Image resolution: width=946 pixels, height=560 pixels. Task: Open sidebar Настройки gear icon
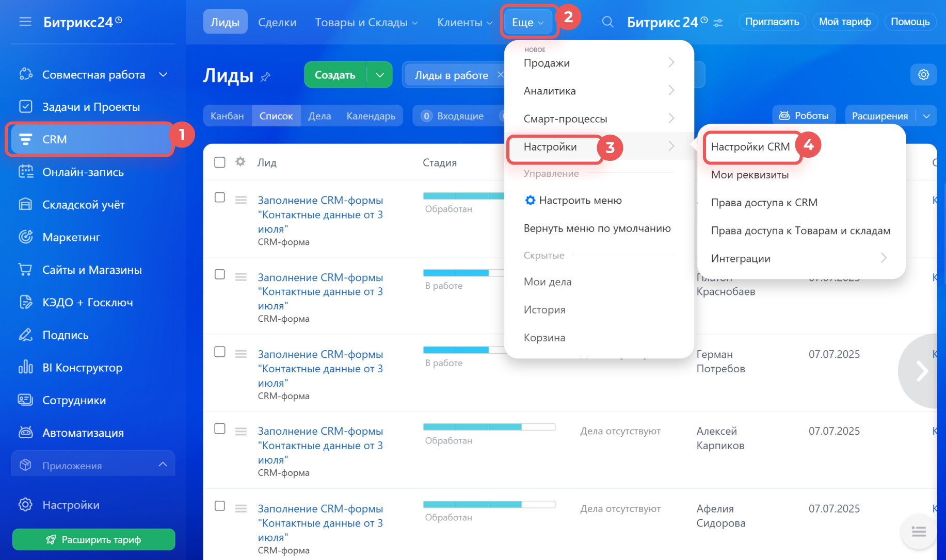click(x=26, y=504)
